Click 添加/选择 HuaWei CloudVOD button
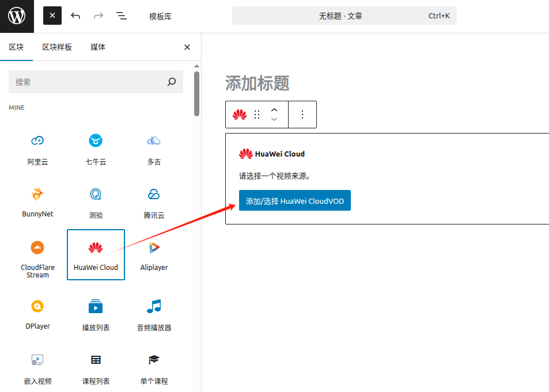The height and width of the screenshot is (392, 549). click(295, 200)
